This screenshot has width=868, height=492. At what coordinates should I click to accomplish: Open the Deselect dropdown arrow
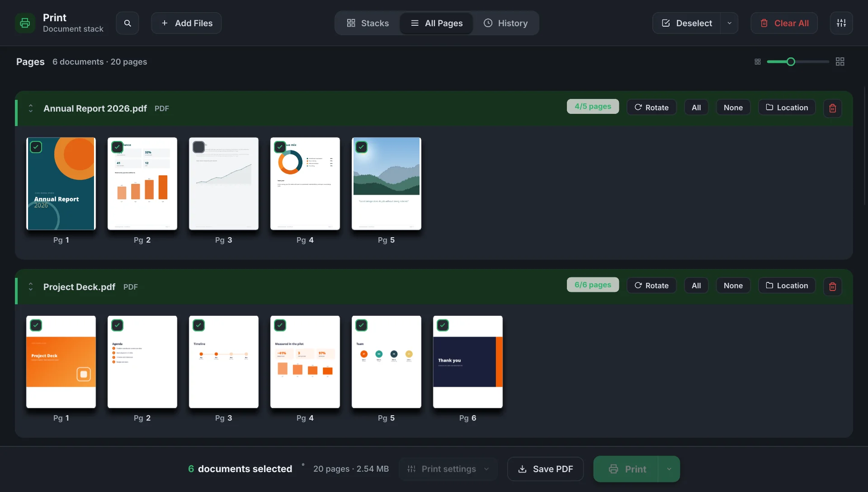(729, 23)
